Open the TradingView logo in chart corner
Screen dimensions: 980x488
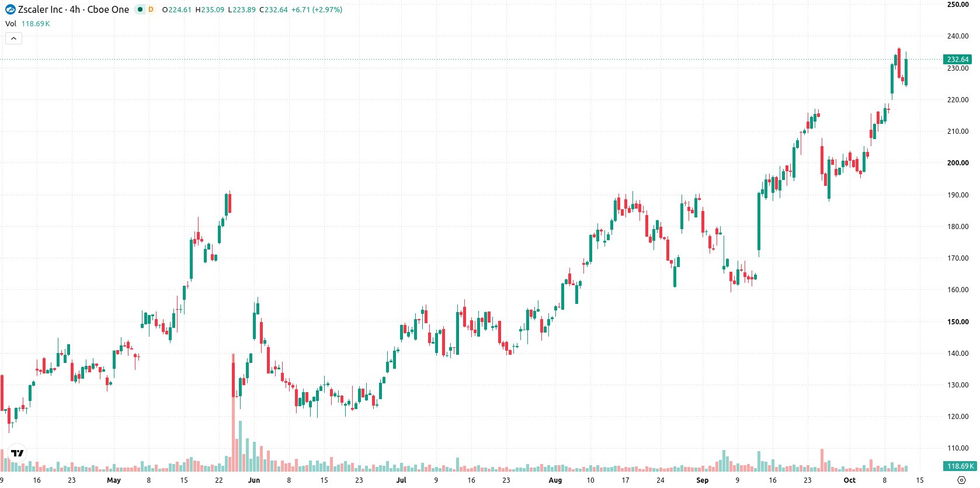18,453
